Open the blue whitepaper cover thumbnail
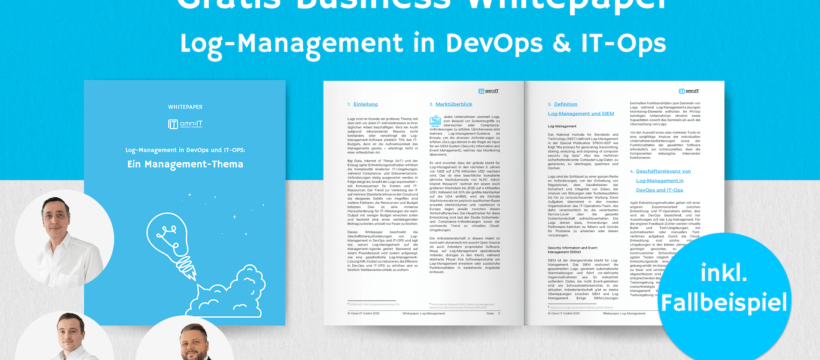Screen dimensions: 820x360 tap(185, 203)
